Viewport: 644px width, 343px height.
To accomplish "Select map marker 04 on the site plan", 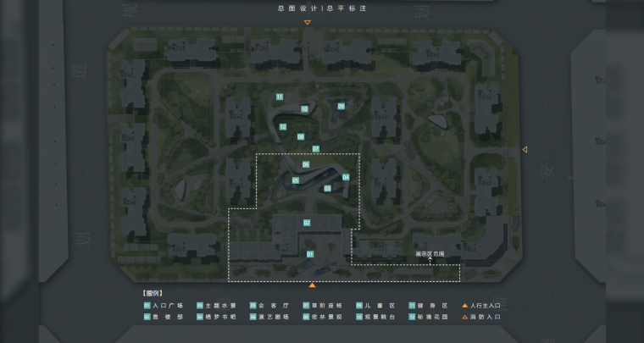I will pos(346,177).
